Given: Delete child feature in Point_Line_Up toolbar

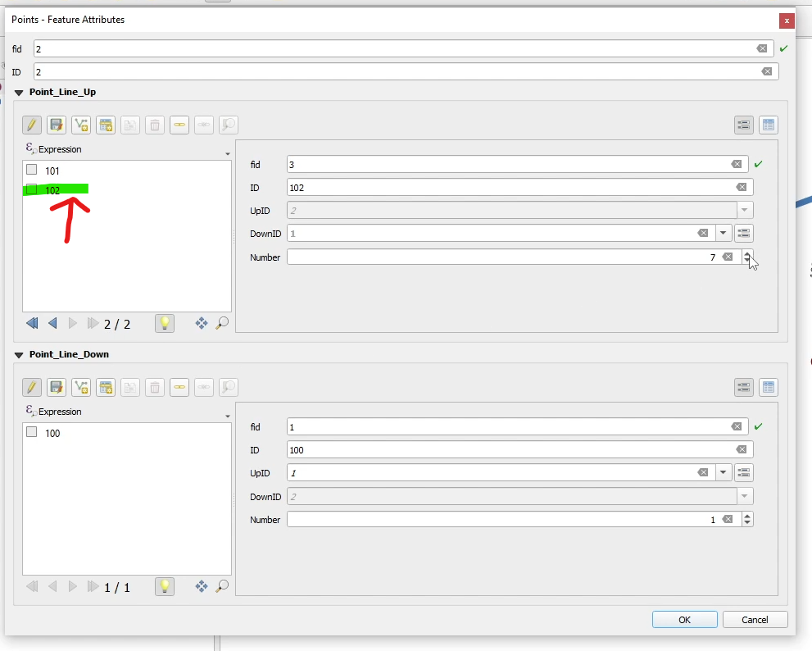Looking at the screenshot, I should (155, 125).
